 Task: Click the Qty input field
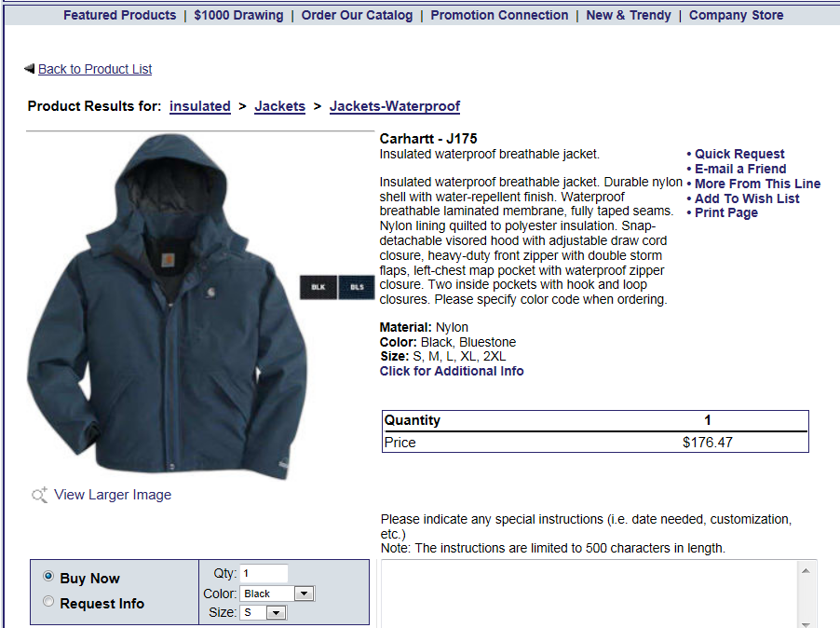click(264, 573)
